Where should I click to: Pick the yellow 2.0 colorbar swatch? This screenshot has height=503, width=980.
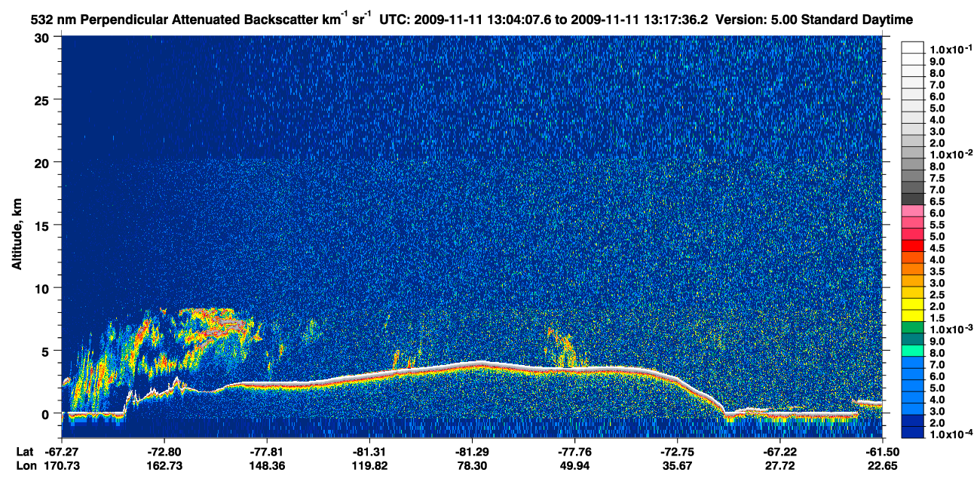tap(912, 303)
